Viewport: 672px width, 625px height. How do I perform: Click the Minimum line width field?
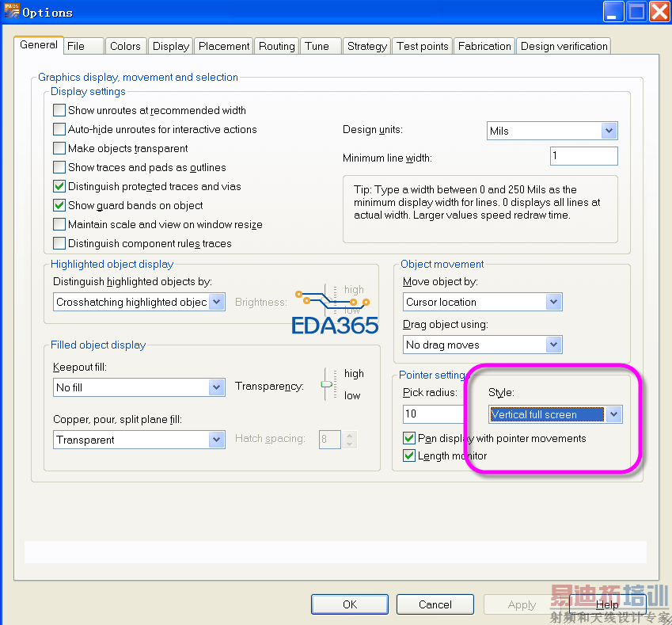(x=583, y=156)
